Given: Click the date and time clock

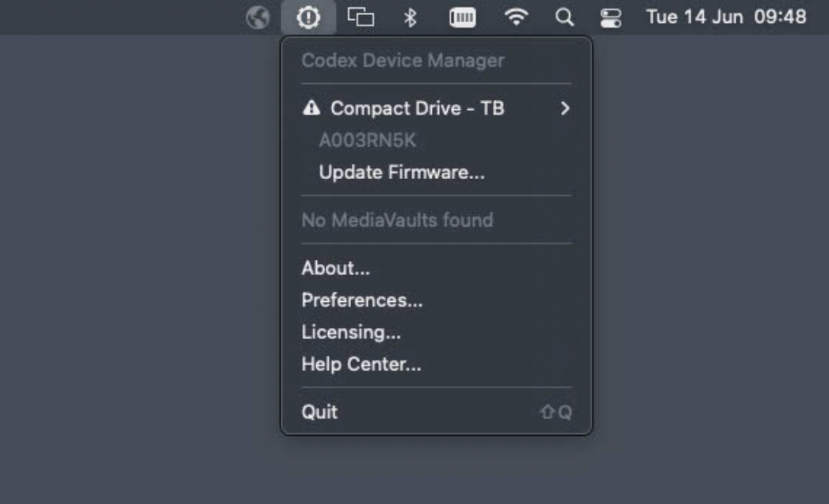Looking at the screenshot, I should 726,17.
